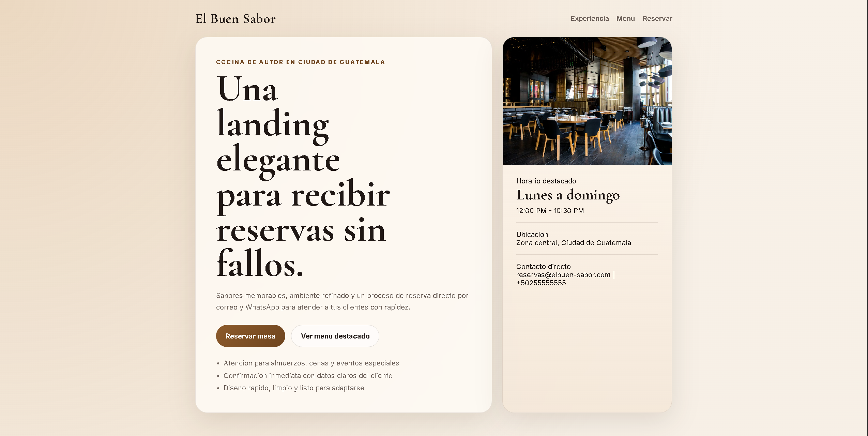Click the Reservar mesa button

point(250,336)
